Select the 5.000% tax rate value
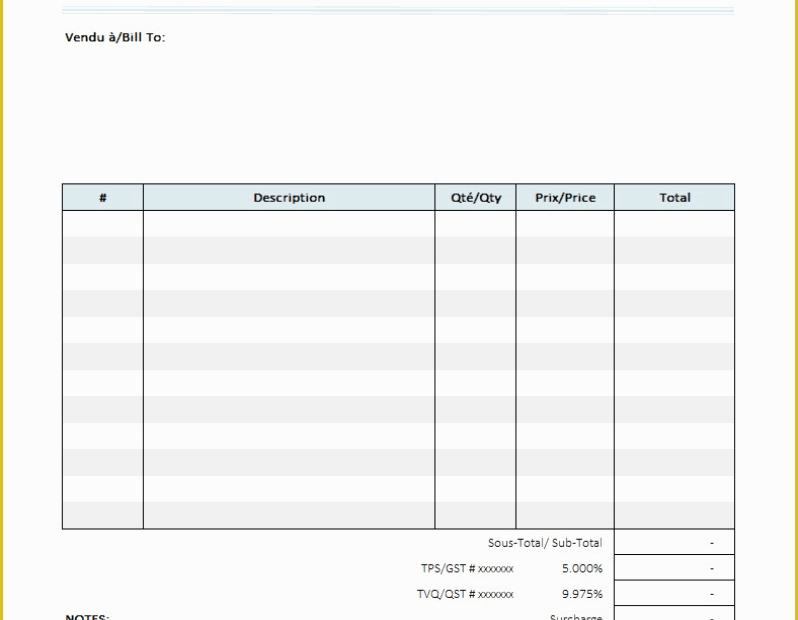 tap(582, 569)
